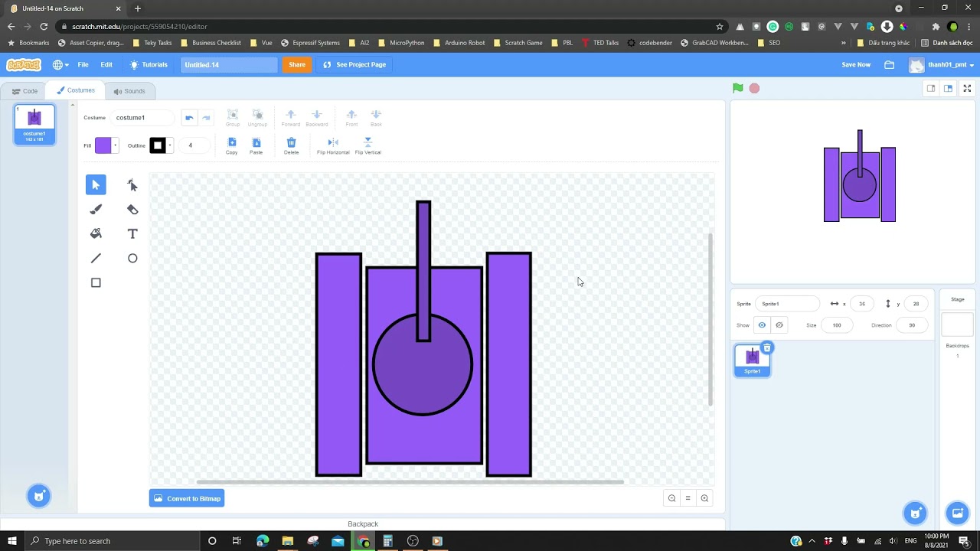Select the Reshape tool

(132, 184)
